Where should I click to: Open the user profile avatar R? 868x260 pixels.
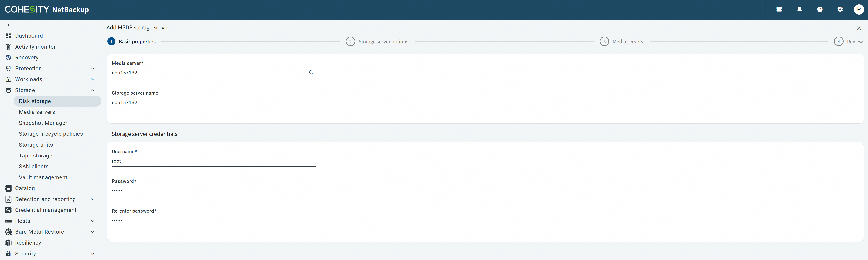[858, 10]
